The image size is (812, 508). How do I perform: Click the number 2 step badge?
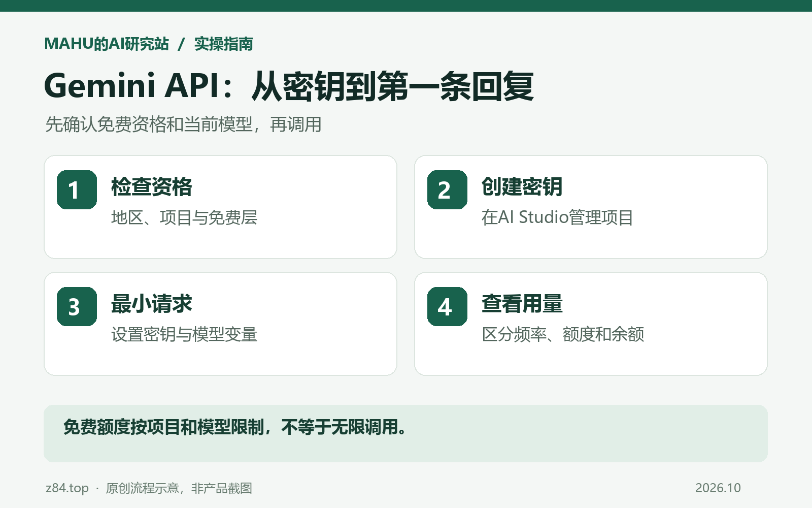(447, 189)
